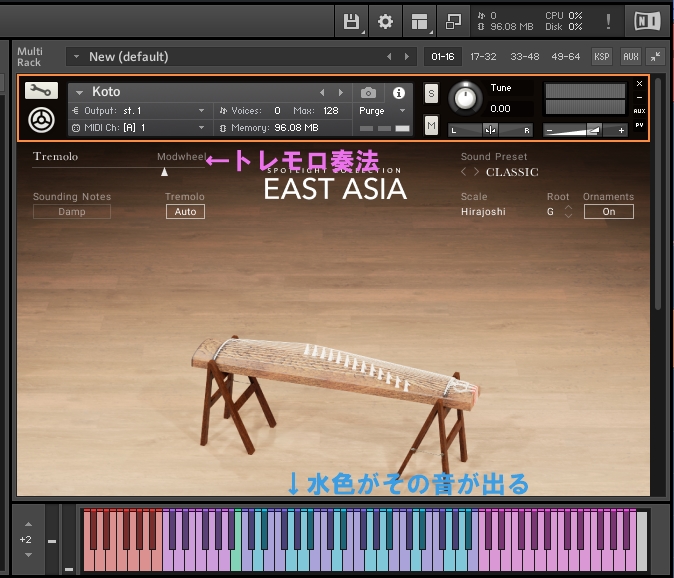Minimize the Koto instrument header
The height and width of the screenshot is (578, 674).
(x=639, y=97)
